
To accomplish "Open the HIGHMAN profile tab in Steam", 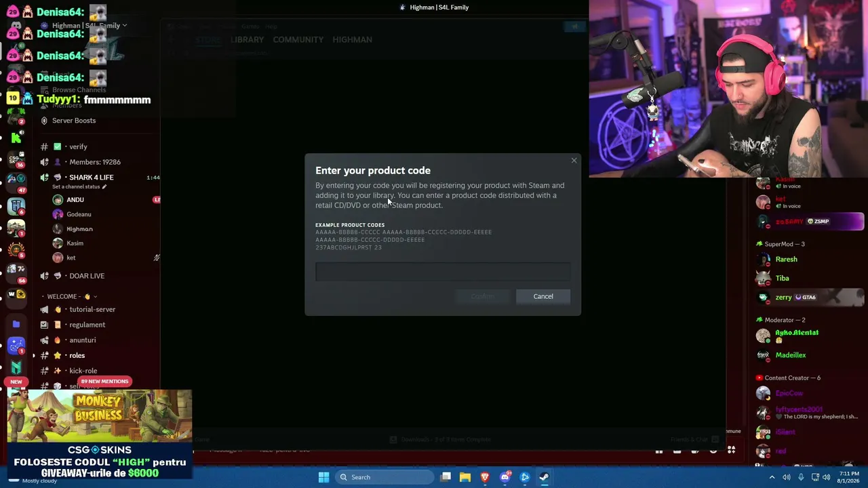I will 352,39.
